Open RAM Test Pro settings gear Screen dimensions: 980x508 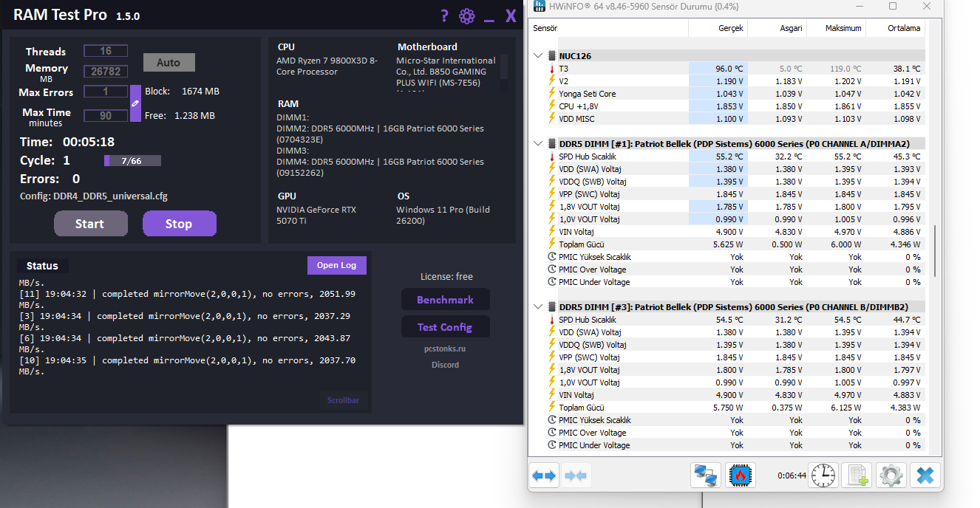(466, 16)
